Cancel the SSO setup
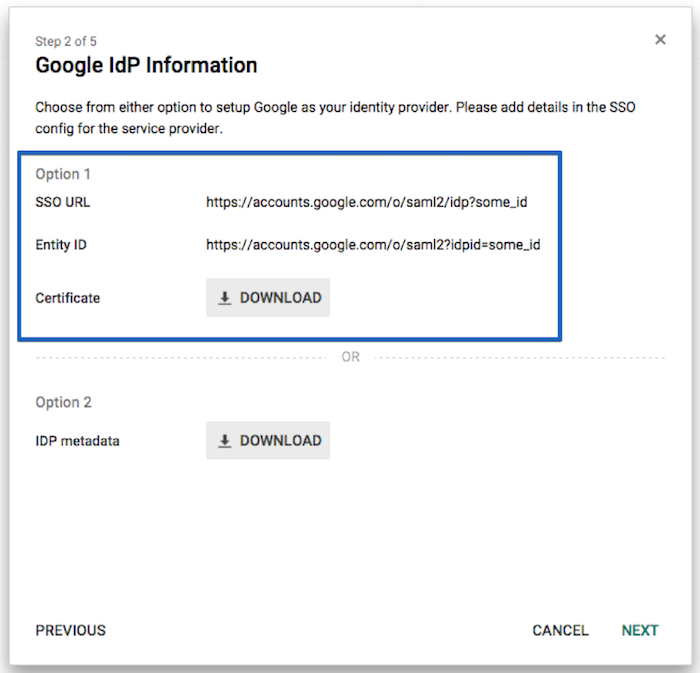700x673 pixels. (x=560, y=630)
